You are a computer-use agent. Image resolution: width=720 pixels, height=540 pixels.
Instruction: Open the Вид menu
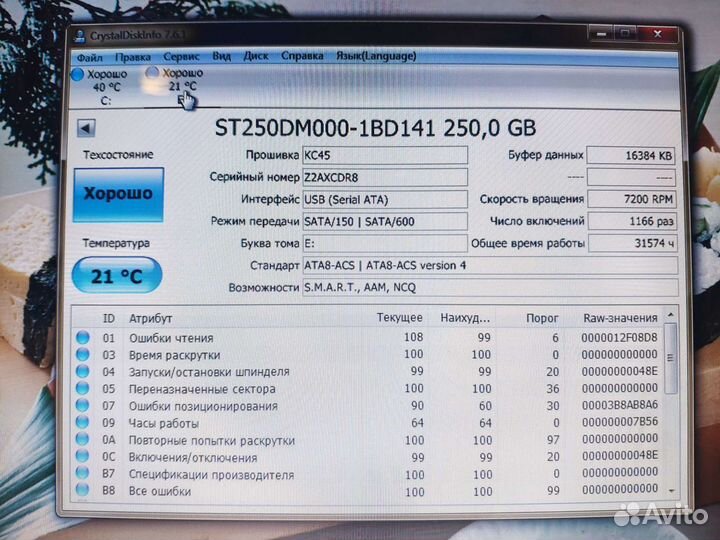221,56
